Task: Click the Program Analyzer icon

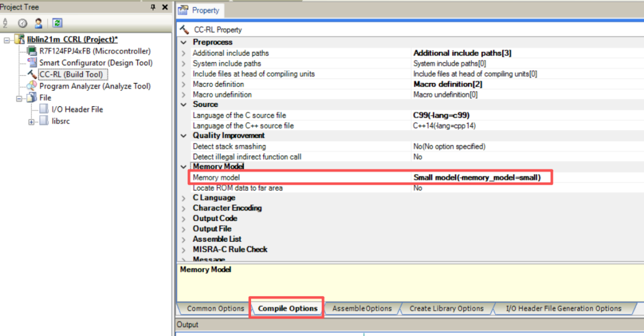Action: pyautogui.click(x=32, y=86)
